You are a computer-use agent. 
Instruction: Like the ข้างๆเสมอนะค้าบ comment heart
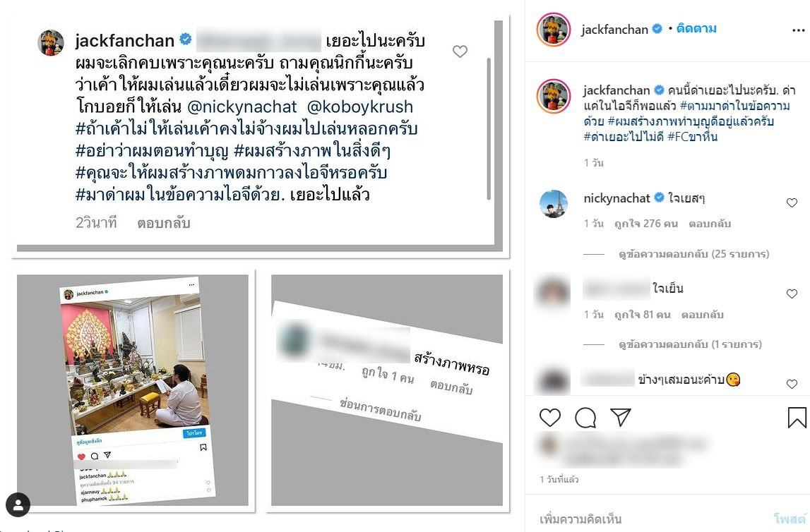pos(792,384)
